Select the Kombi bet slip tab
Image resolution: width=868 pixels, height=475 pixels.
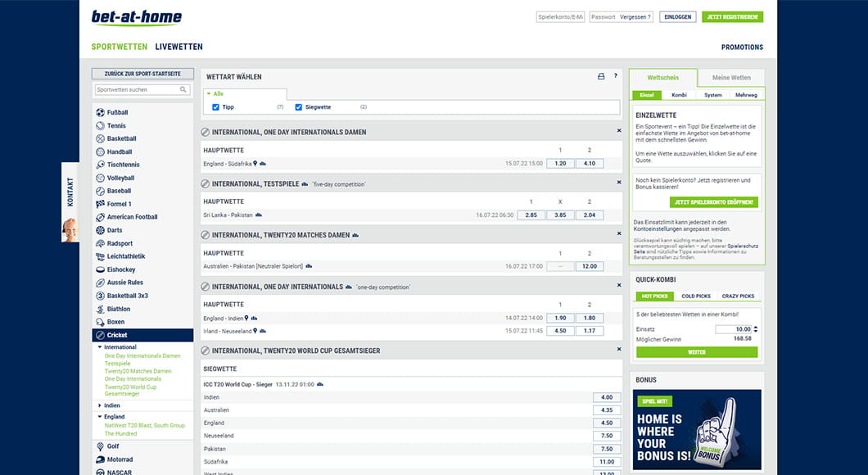point(679,95)
